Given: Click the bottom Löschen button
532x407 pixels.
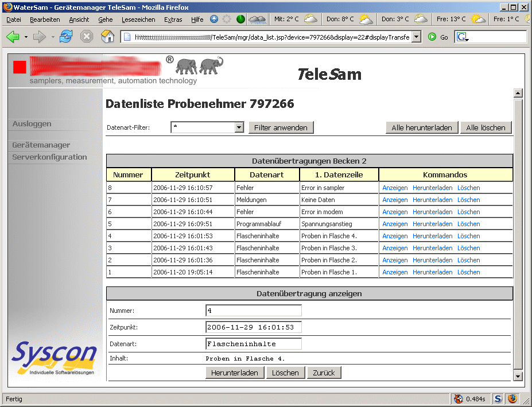Looking at the screenshot, I should [x=285, y=373].
